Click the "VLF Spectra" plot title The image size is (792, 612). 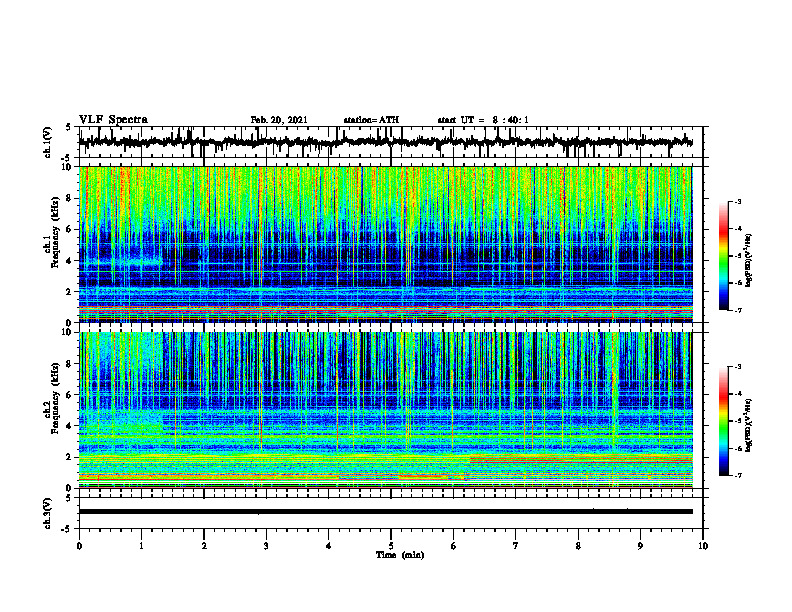(113, 120)
